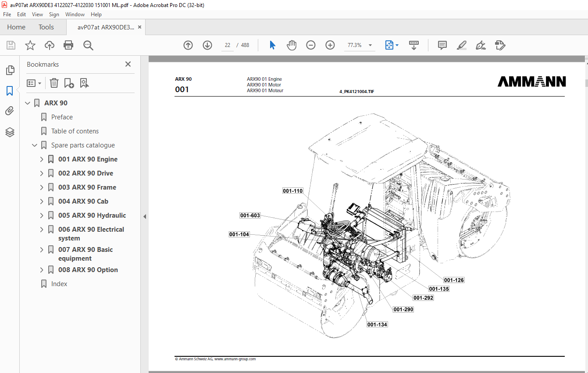
Task: Open the Layers panel icon
Action: click(x=10, y=132)
